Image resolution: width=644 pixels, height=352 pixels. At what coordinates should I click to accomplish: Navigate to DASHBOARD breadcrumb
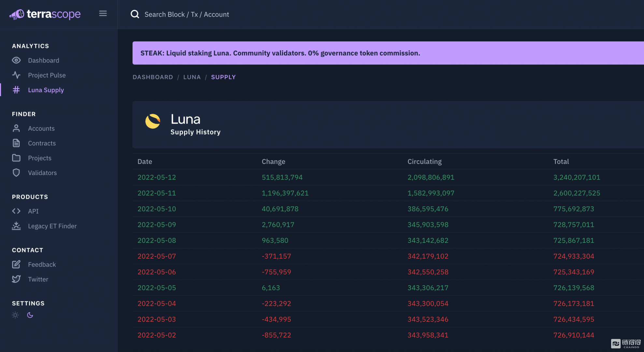point(153,77)
